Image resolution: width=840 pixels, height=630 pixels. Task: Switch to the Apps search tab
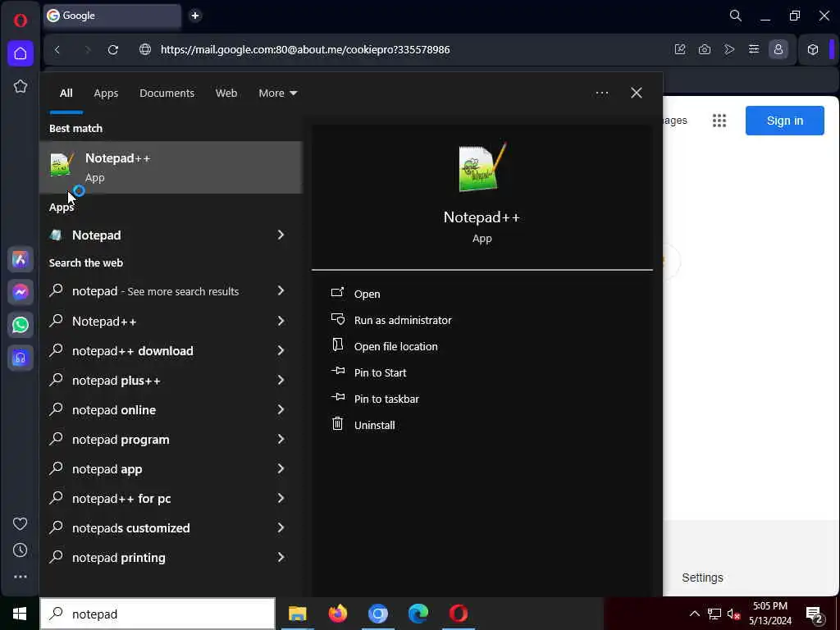pos(106,94)
